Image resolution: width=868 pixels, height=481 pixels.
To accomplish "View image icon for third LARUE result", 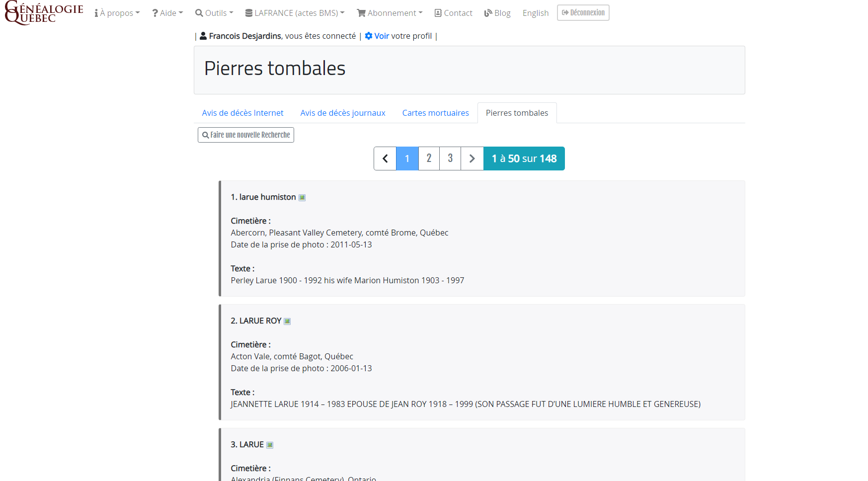I will point(270,445).
